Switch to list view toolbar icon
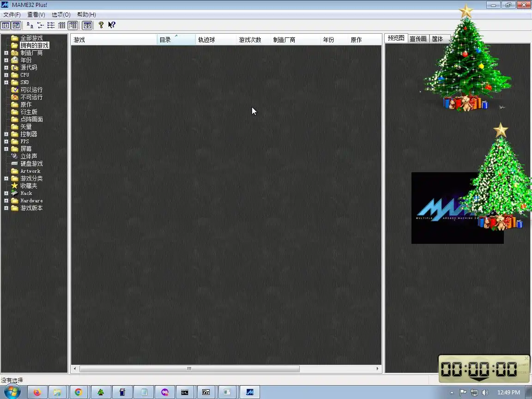Image resolution: width=532 pixels, height=399 pixels. coord(51,25)
